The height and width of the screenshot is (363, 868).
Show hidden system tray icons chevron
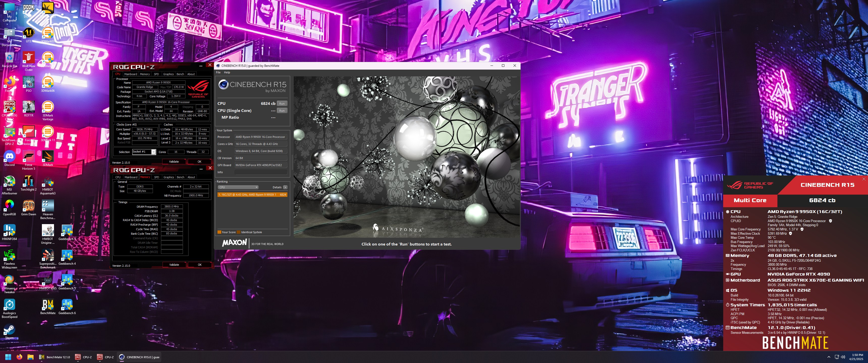(829, 357)
